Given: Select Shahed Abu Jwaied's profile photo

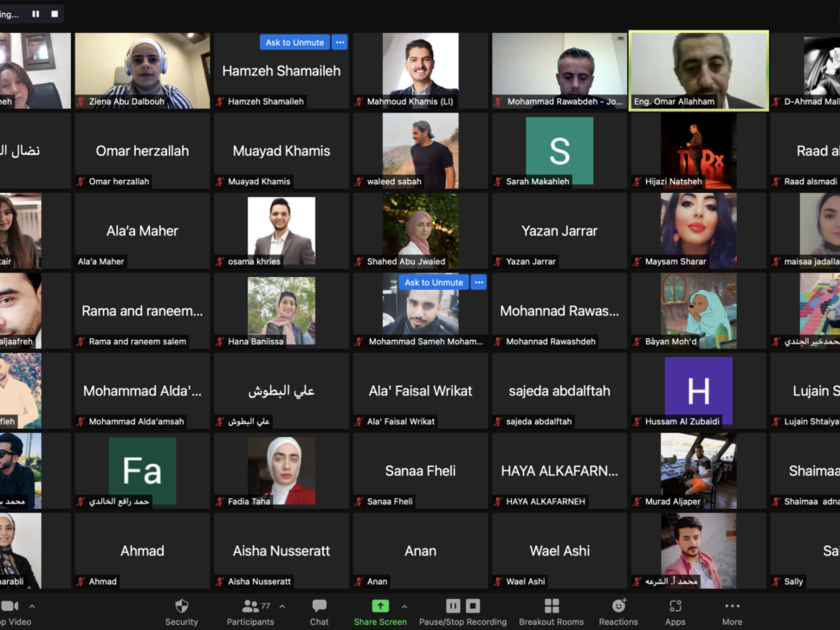Looking at the screenshot, I should (421, 231).
